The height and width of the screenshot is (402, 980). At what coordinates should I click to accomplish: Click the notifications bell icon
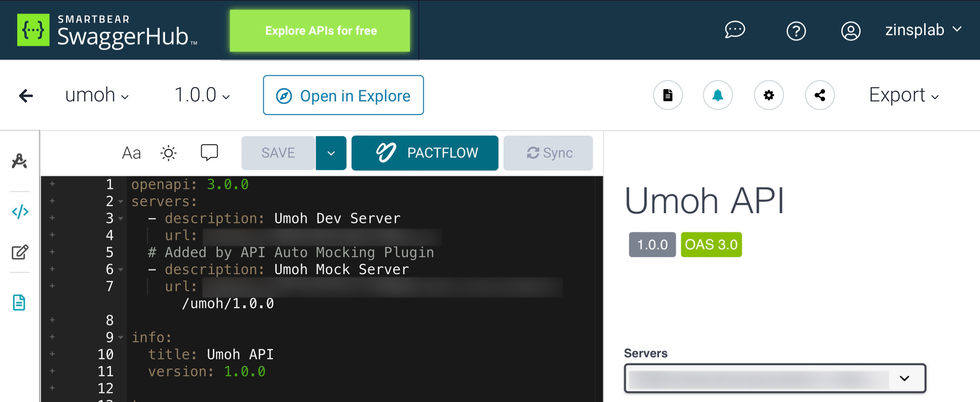click(x=718, y=95)
